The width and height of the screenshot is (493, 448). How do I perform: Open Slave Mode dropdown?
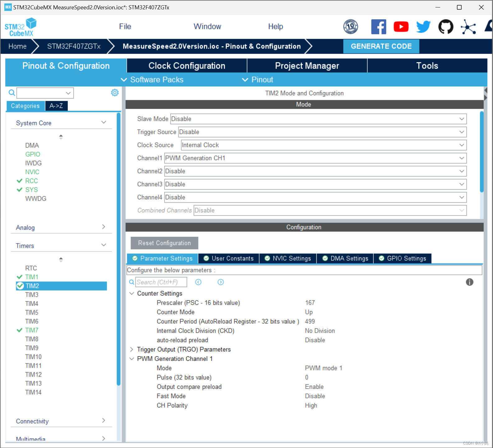(x=318, y=119)
